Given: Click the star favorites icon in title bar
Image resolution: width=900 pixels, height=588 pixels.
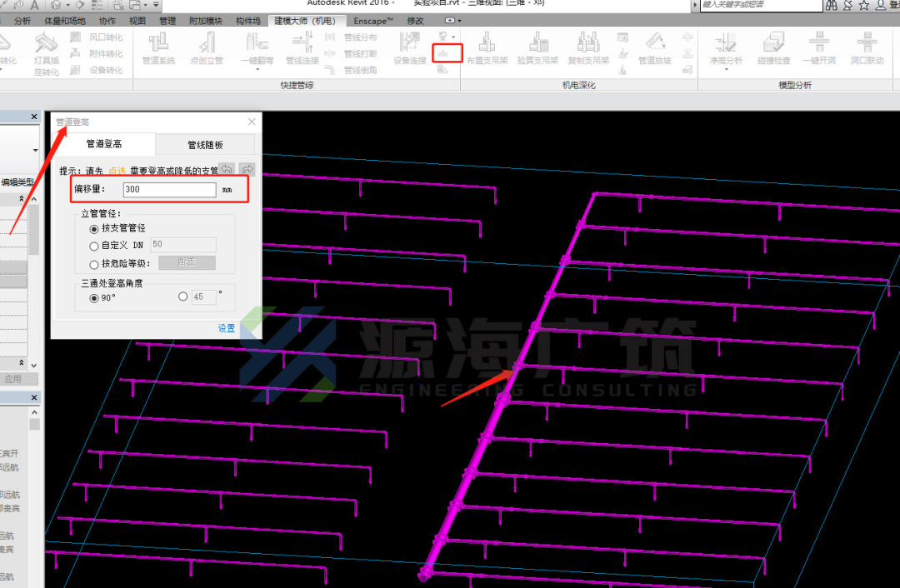Looking at the screenshot, I should 864,5.
